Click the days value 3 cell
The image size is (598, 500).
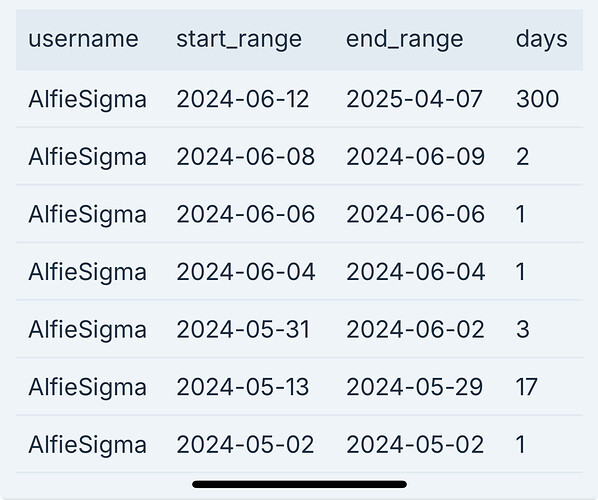click(x=522, y=330)
